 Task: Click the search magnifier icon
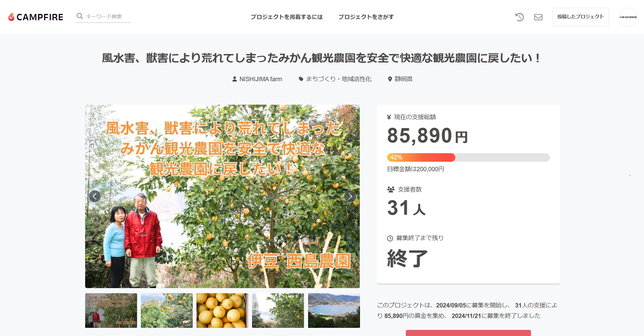(x=80, y=16)
